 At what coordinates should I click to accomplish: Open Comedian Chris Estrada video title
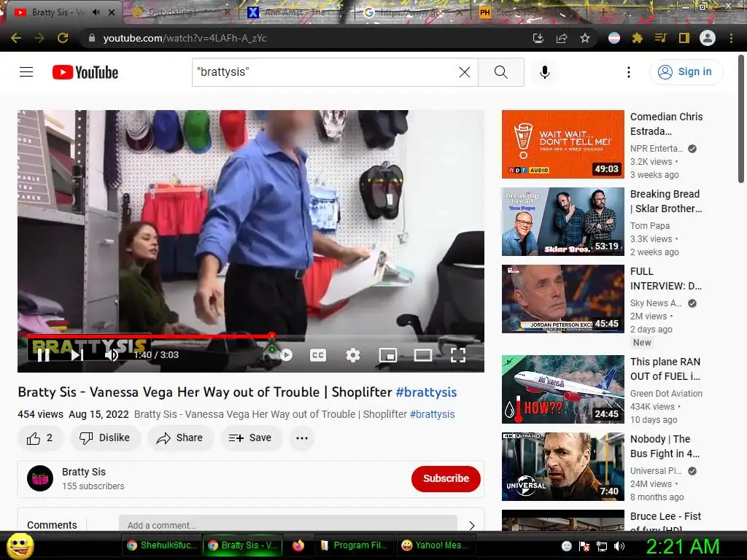(x=666, y=124)
